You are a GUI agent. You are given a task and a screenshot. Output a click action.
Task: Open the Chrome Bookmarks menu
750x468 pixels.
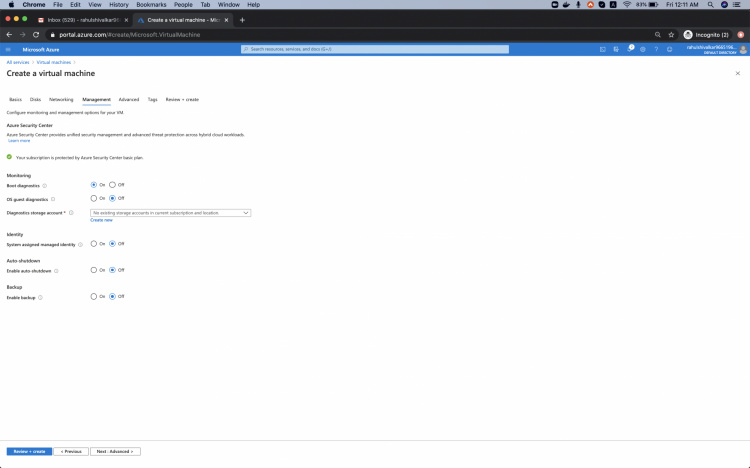151,4
